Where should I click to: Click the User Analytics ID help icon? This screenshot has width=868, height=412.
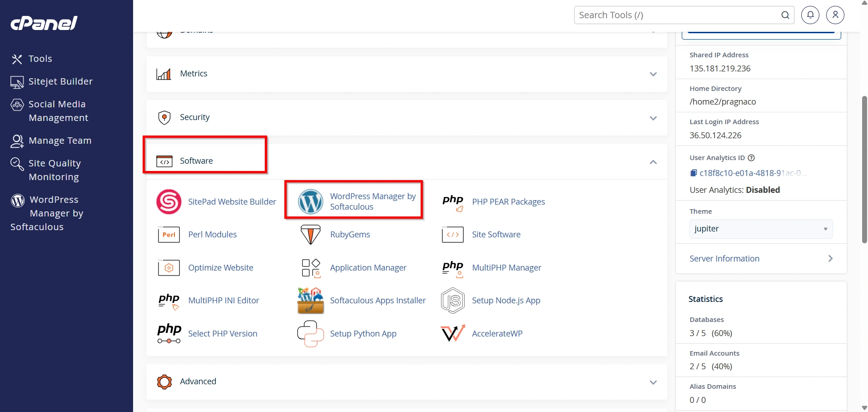[x=751, y=158]
